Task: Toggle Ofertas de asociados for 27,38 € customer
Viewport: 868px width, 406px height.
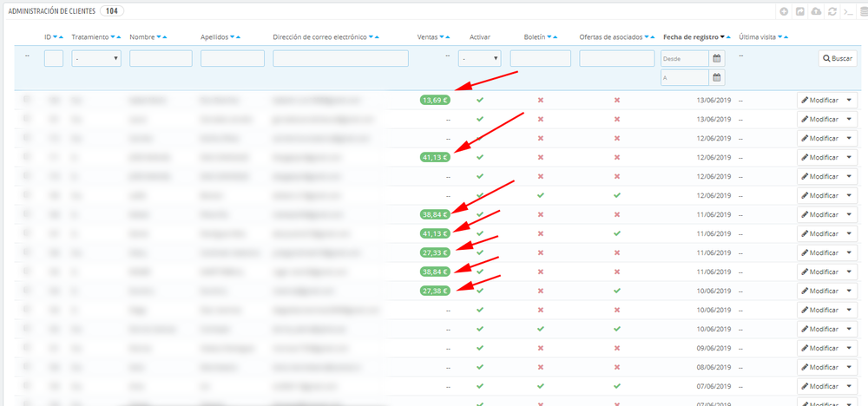Action: (x=617, y=291)
